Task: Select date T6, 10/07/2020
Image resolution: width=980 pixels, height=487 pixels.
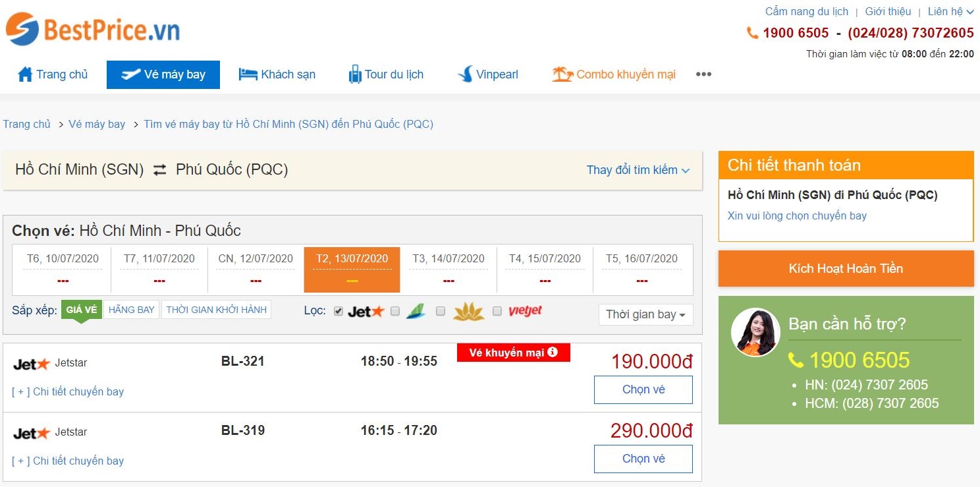Action: (63, 270)
